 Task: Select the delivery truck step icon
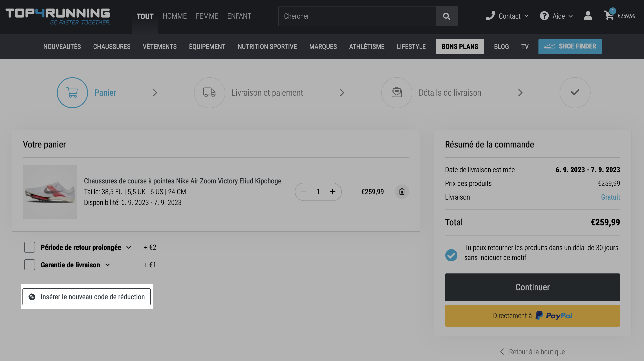coord(210,92)
